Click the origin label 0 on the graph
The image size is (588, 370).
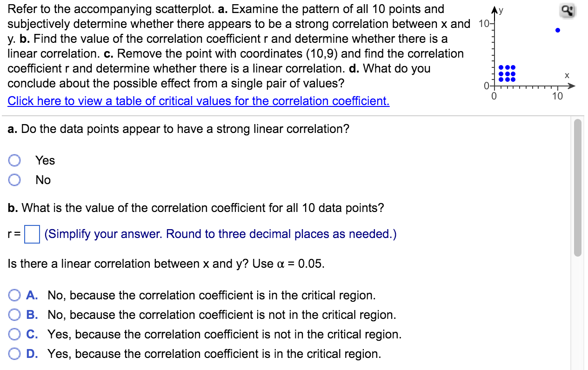click(x=494, y=96)
